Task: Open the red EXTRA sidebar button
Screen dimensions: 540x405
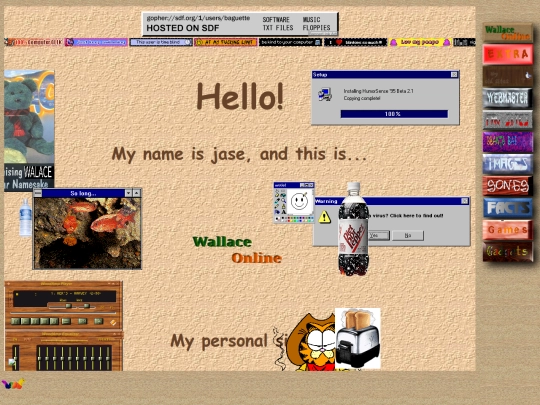Action: click(x=508, y=54)
